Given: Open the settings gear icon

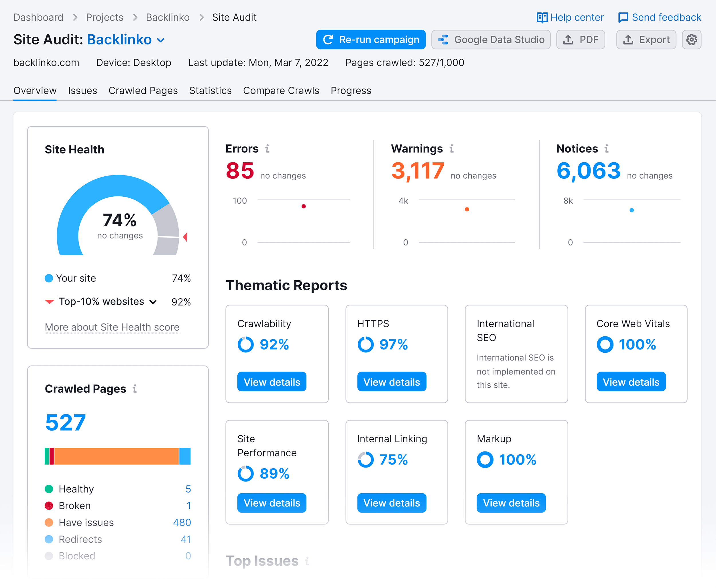Looking at the screenshot, I should coord(691,40).
